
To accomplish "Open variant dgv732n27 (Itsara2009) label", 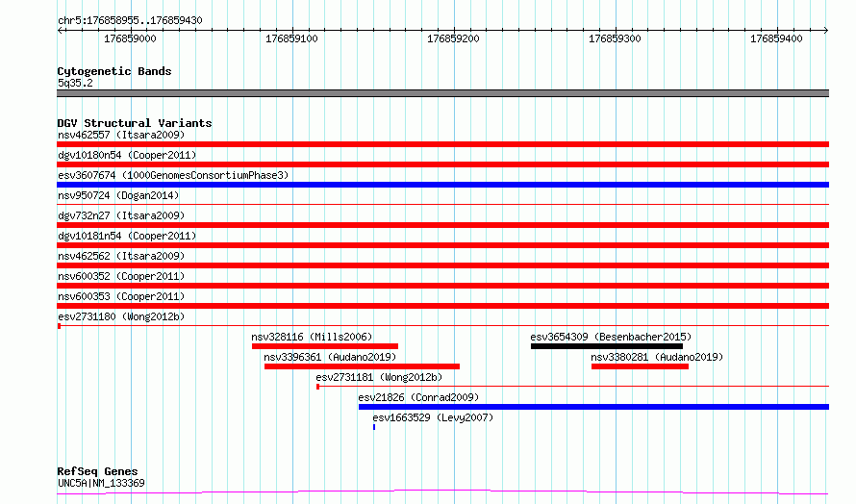I will coord(121,215).
